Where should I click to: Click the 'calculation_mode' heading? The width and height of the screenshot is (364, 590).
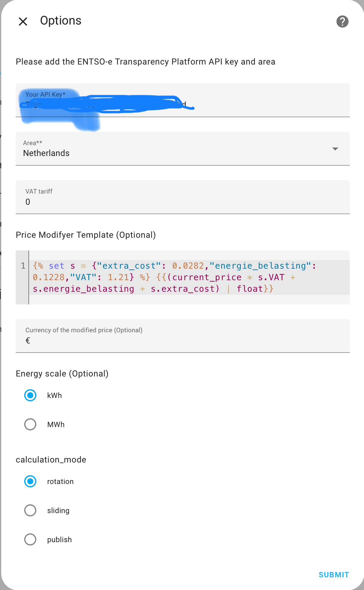[51, 460]
